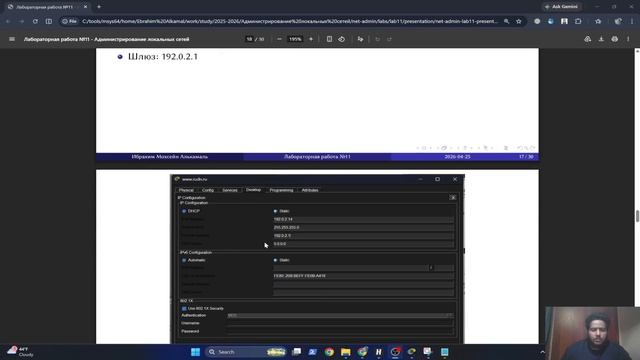Screen dimensions: 640x360
Task: Bookmark this page with the star
Action: 519,21
